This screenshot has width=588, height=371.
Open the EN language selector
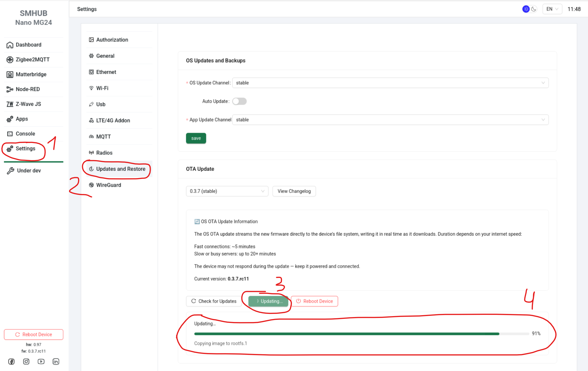coord(552,9)
